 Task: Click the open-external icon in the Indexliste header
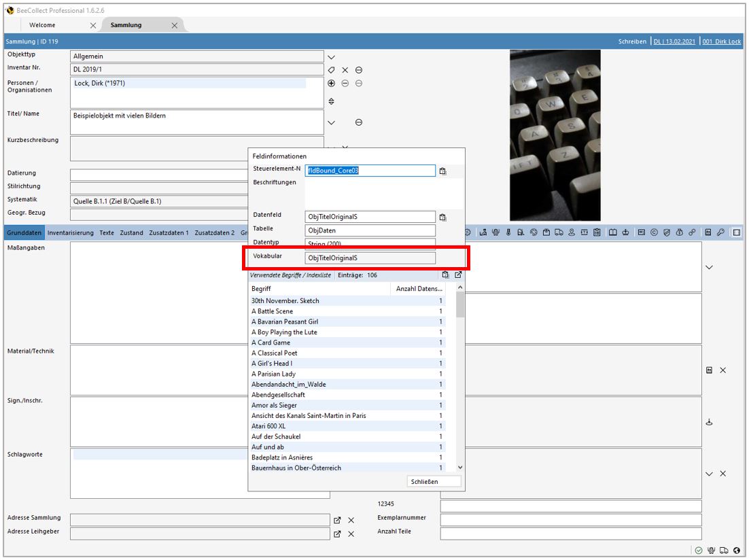458,275
